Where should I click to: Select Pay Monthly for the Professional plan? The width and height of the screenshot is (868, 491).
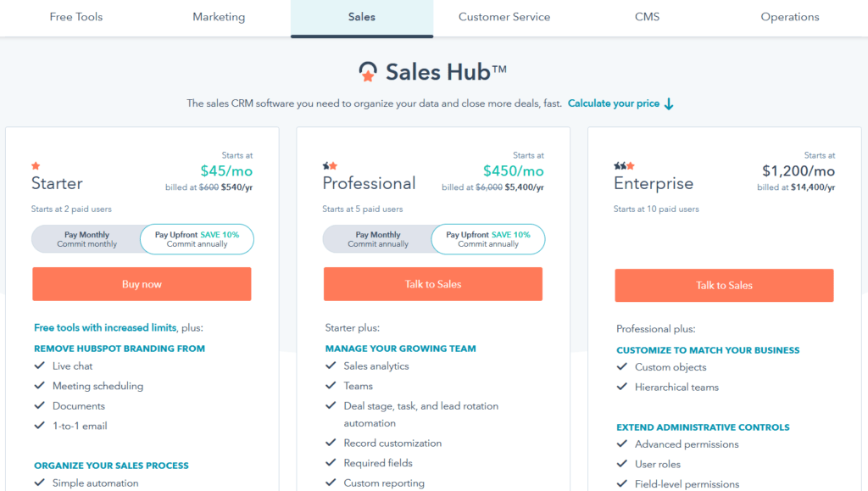(x=377, y=239)
